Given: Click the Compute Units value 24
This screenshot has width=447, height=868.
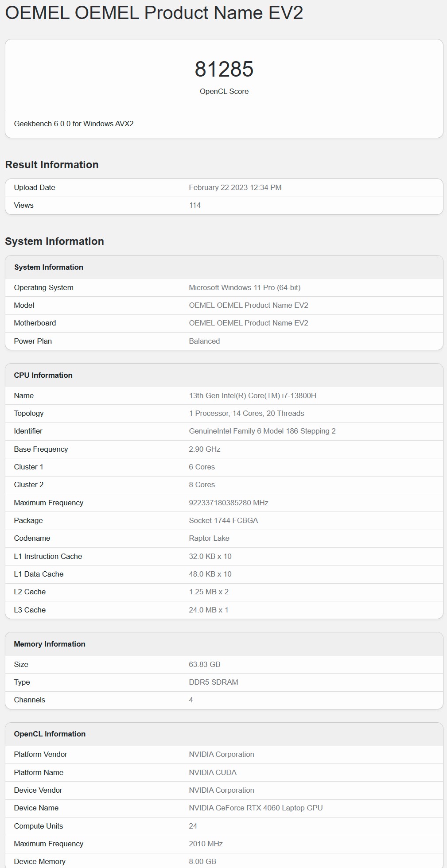Looking at the screenshot, I should coord(193,826).
